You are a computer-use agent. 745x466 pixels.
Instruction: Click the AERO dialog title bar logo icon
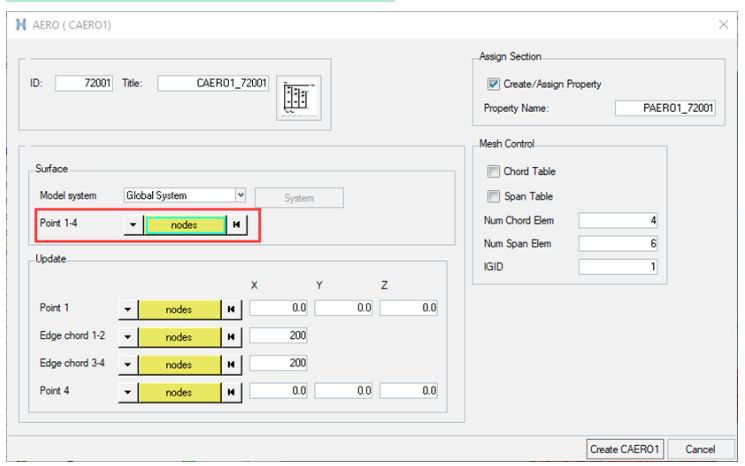pos(21,25)
